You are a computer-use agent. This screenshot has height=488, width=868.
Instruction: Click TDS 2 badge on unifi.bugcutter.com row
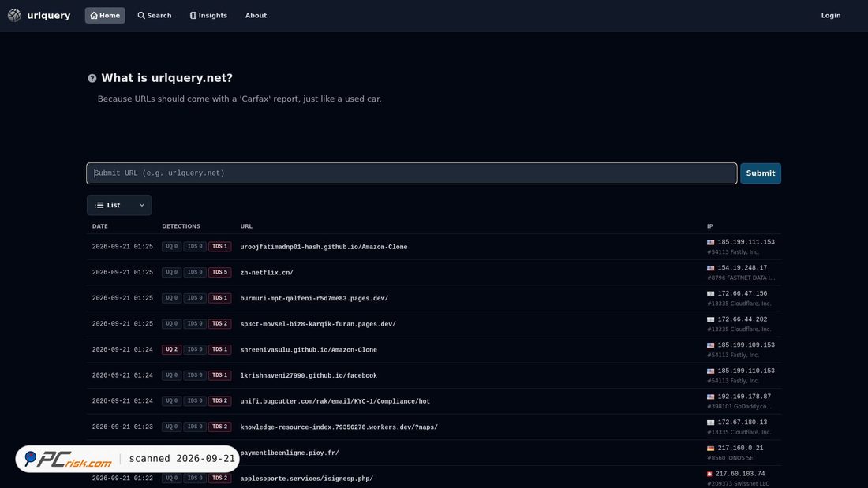click(220, 401)
